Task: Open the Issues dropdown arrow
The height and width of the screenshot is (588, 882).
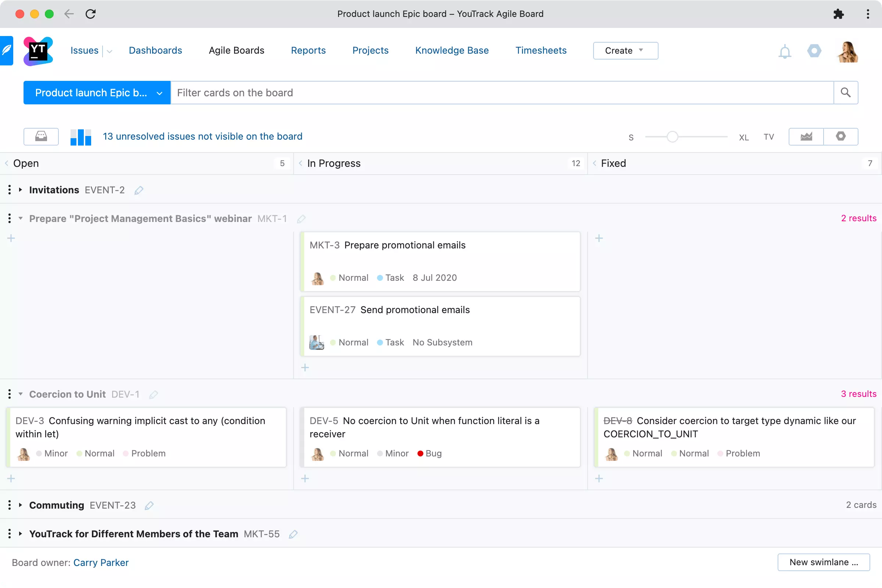Action: [x=110, y=51]
